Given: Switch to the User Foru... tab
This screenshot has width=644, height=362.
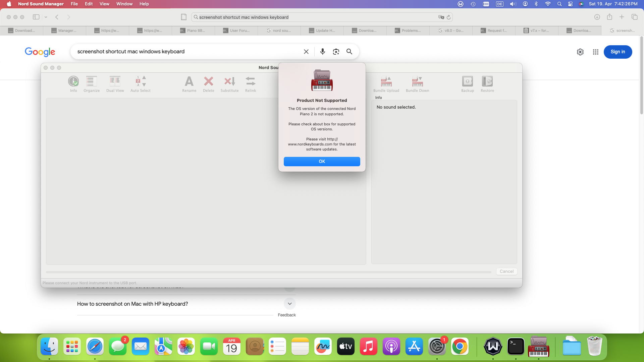Looking at the screenshot, I should pos(236,31).
